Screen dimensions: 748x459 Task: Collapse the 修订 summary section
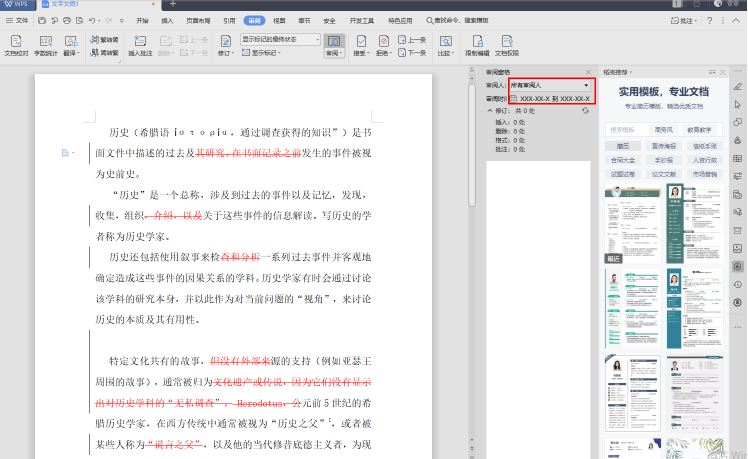click(x=490, y=111)
